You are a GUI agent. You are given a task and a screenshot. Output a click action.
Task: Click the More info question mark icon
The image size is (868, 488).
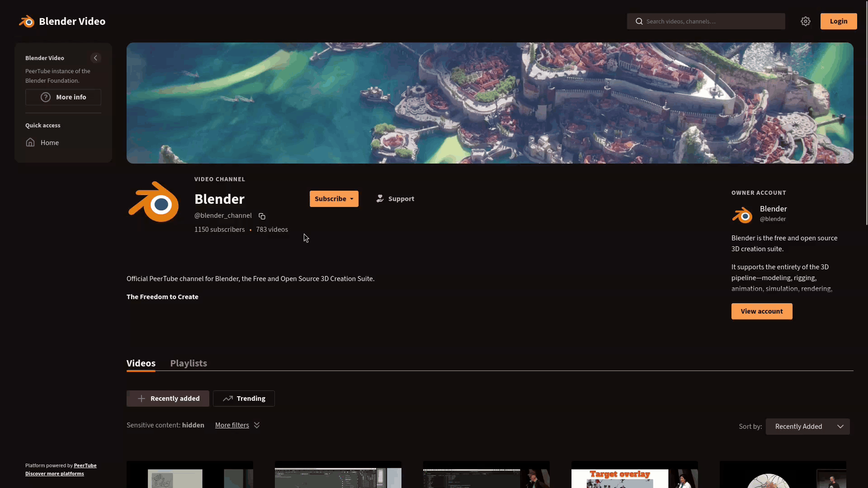coord(46,97)
